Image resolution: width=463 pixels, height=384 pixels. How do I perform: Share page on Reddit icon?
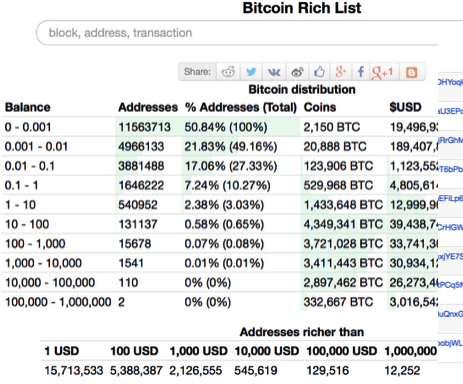(x=228, y=72)
